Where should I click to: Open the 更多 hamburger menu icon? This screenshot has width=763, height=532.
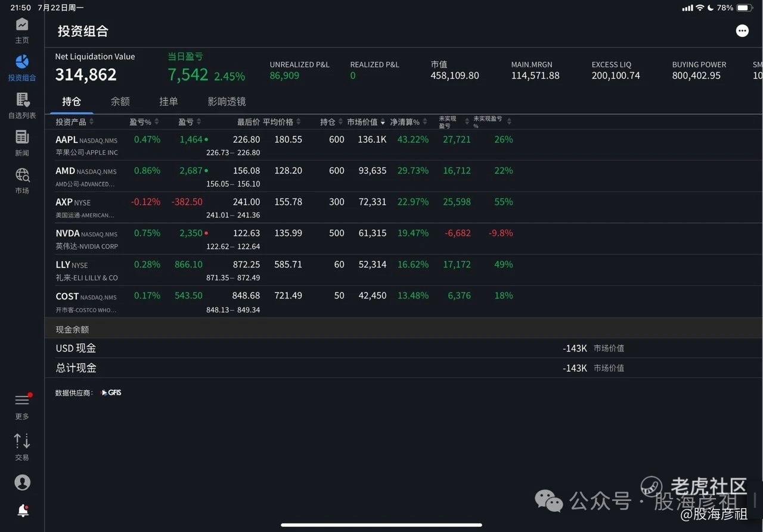(22, 400)
